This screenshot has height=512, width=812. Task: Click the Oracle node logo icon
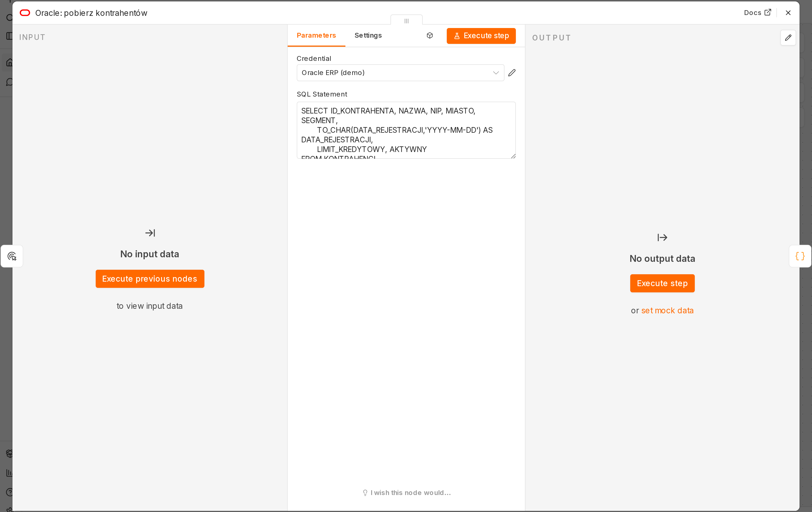(x=25, y=13)
